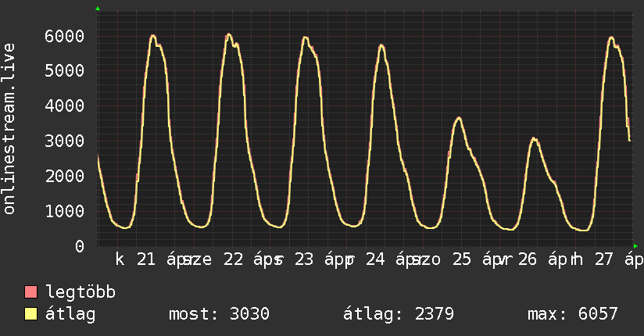The image size is (644, 336).
Task: Click the 25 date label on x-axis
Action: click(x=462, y=259)
